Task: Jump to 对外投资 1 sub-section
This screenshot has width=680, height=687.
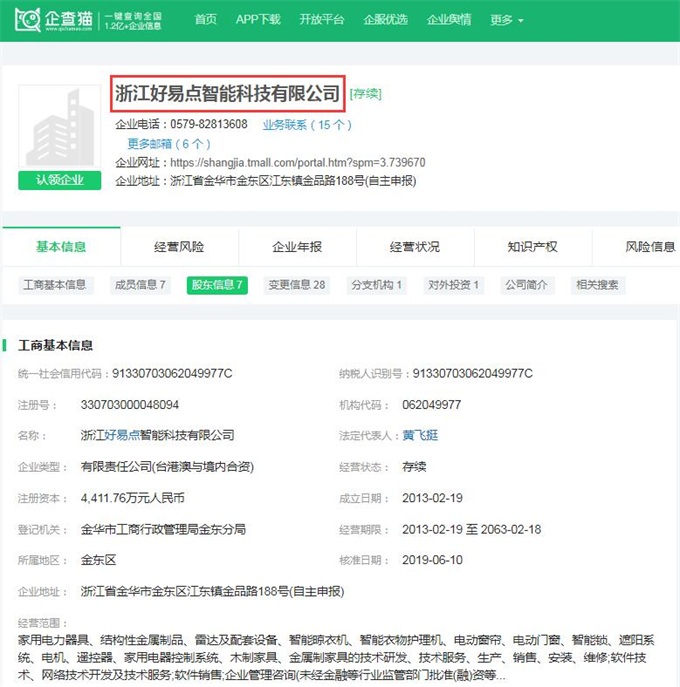Action: click(453, 285)
